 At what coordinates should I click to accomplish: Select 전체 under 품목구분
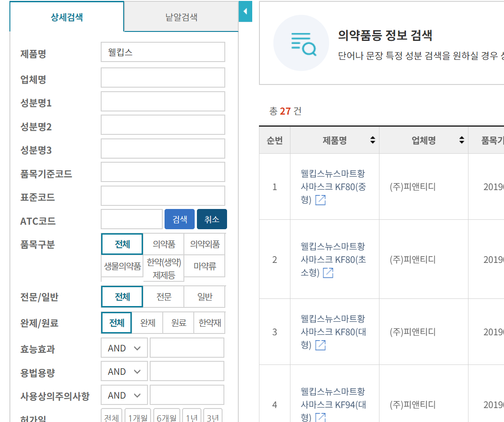(x=122, y=244)
